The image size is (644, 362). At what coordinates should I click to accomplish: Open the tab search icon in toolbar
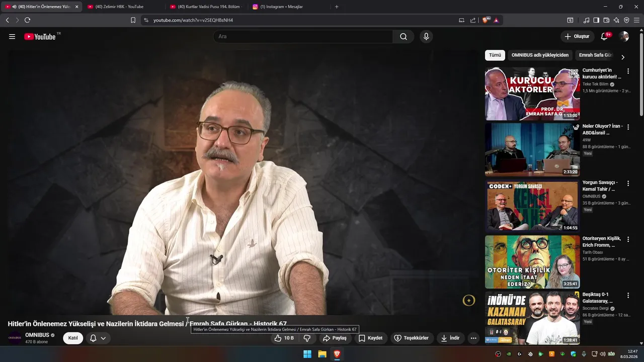tap(570, 20)
